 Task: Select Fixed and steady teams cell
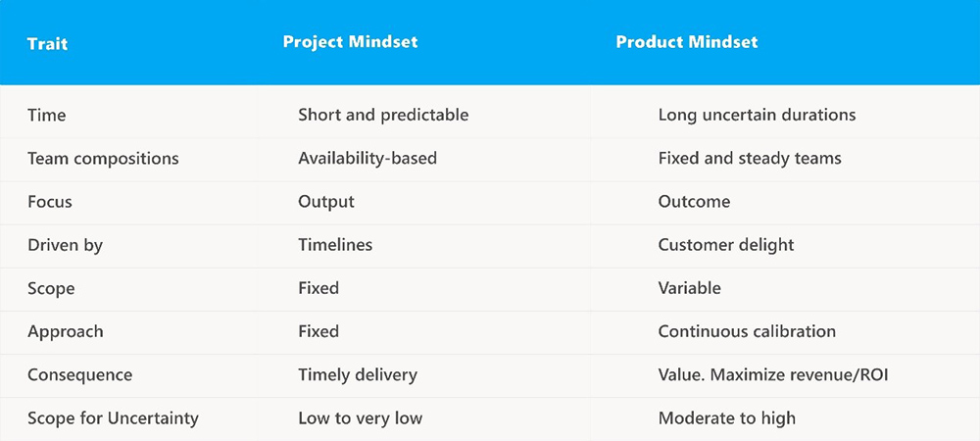pyautogui.click(x=750, y=159)
